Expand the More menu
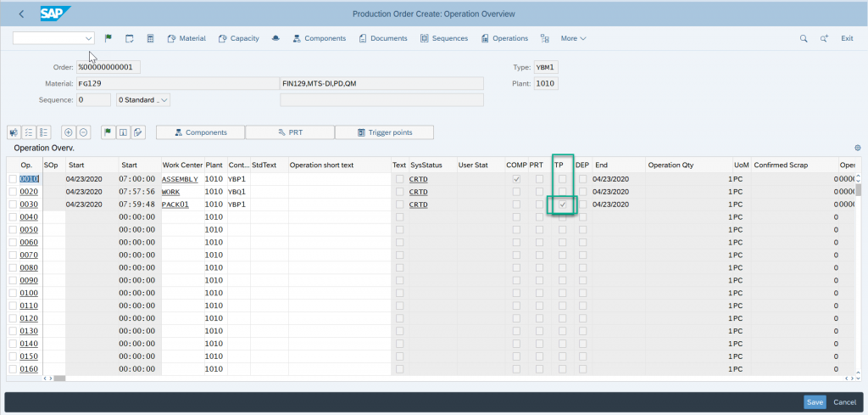 click(574, 38)
